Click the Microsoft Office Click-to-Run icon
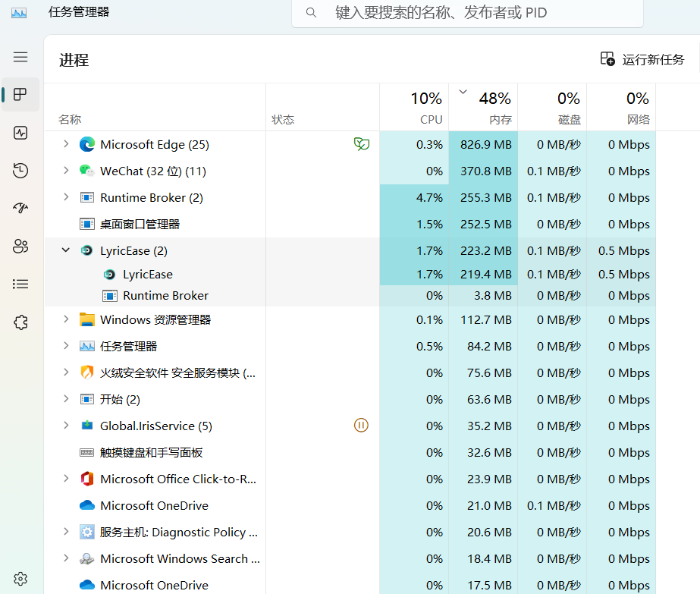This screenshot has width=700, height=594. coord(87,479)
